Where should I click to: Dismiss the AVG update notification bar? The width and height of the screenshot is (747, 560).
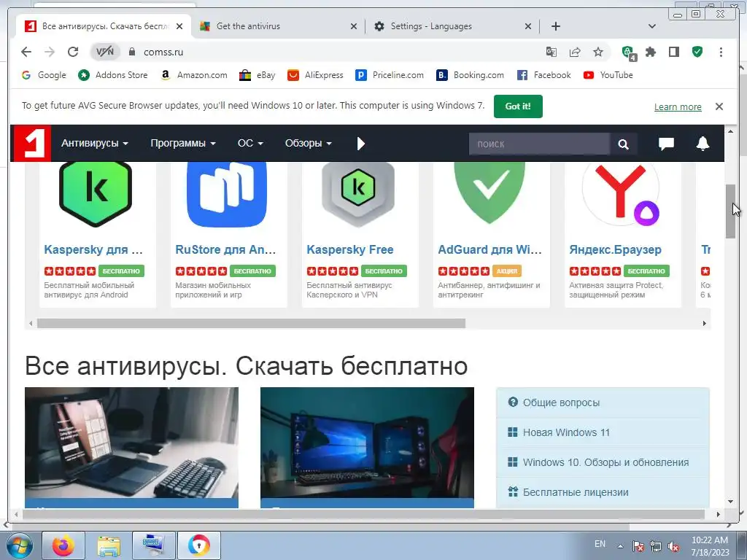coord(719,106)
